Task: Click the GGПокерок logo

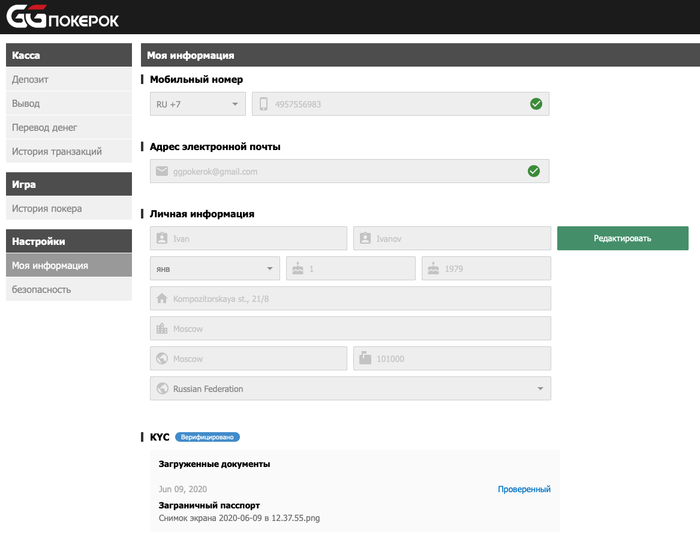Action: coord(62,17)
